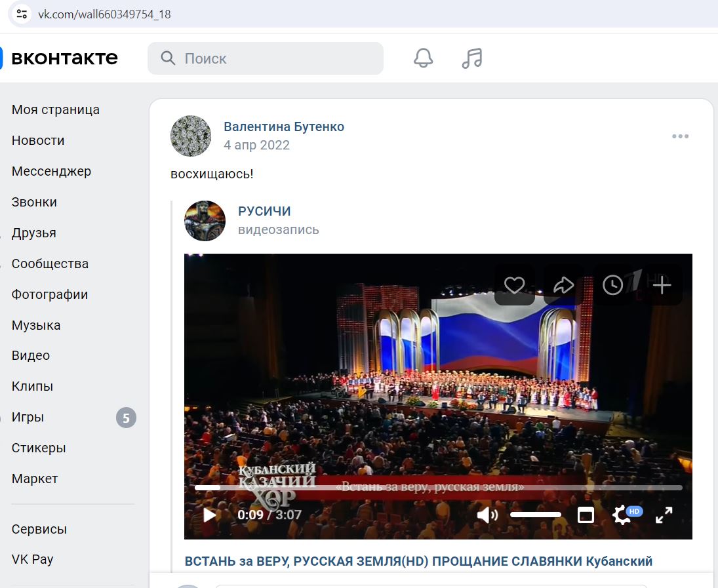Play the video
The width and height of the screenshot is (718, 588).
(210, 515)
